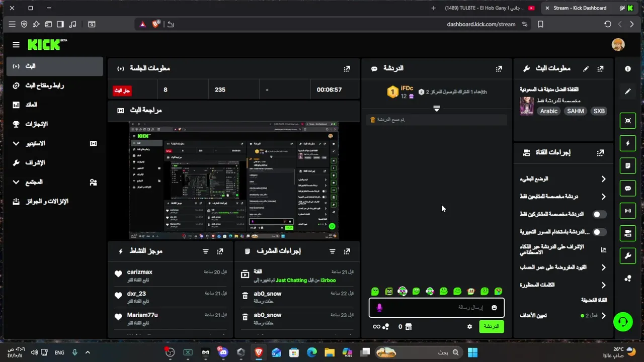Screen dimensions: 644x362
Task: Pop out the activity feed panel
Action: coord(220,251)
